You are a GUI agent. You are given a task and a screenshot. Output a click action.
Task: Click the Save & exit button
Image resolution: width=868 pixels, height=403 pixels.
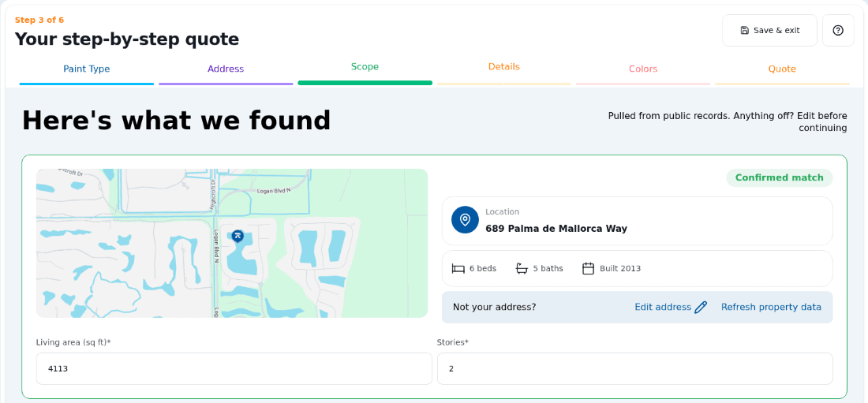click(x=769, y=31)
